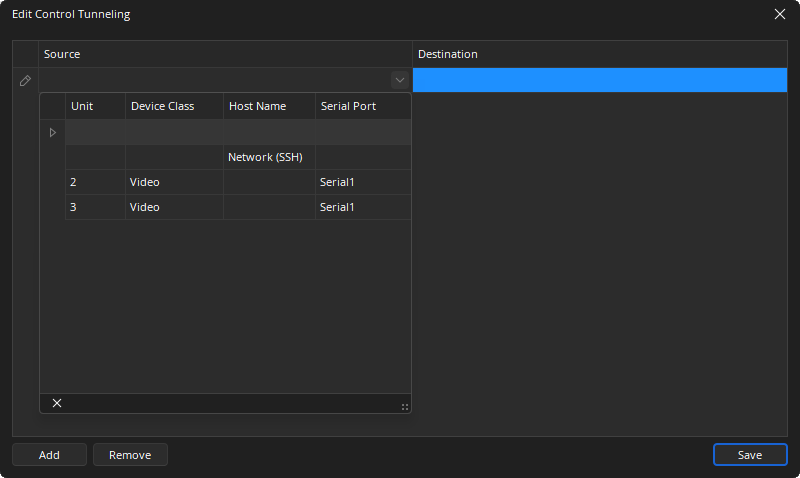Click the highlighted blue Destination cell
Screen dimensions: 800x478
(600, 80)
